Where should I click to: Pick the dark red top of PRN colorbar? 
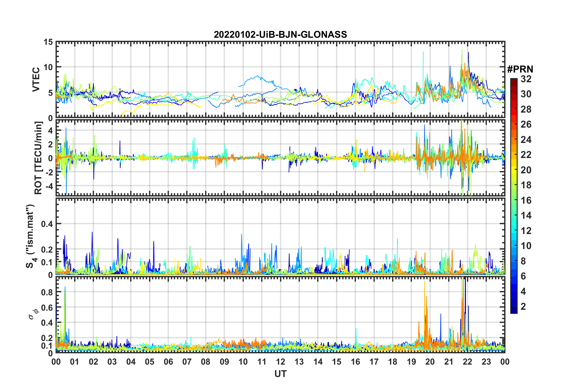pos(514,82)
